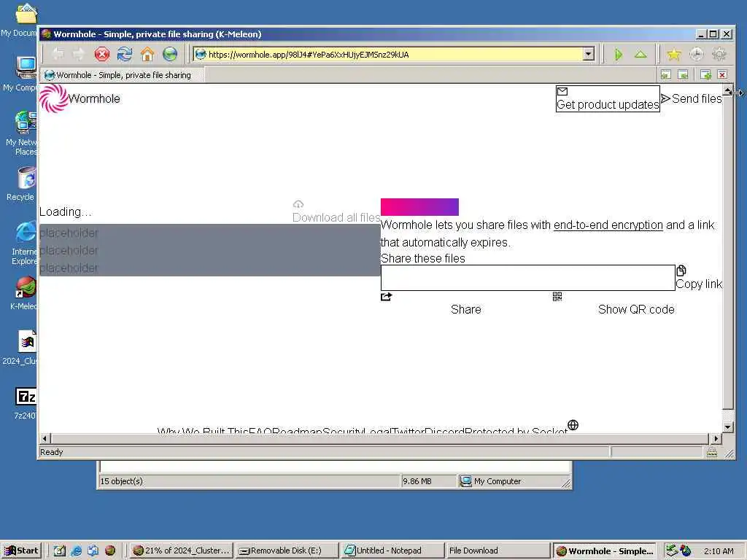Stop page loading with the red X button
747x560 pixels.
[x=101, y=54]
